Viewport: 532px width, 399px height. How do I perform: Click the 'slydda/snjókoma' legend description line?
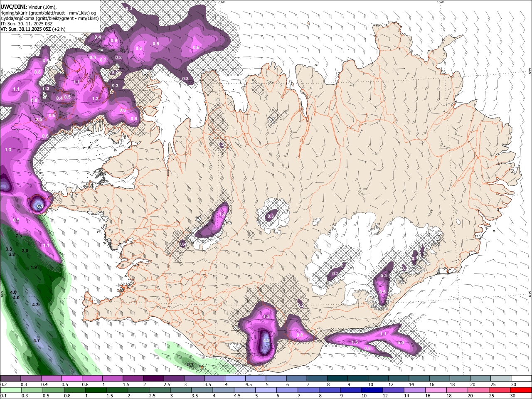pos(49,18)
